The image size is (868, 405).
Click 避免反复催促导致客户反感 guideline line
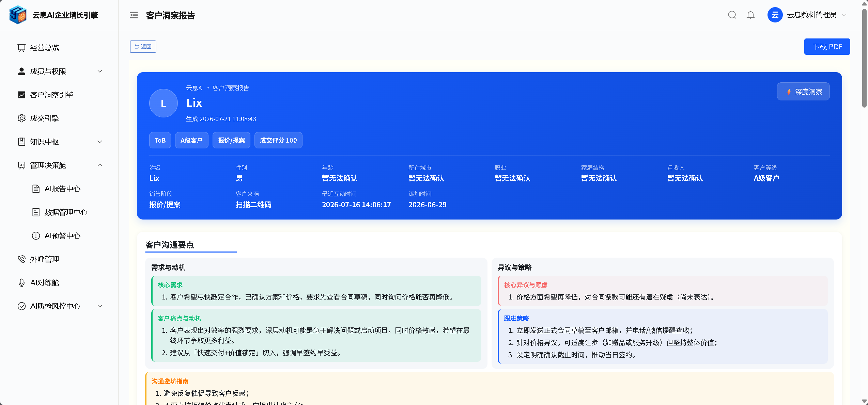[x=206, y=393]
